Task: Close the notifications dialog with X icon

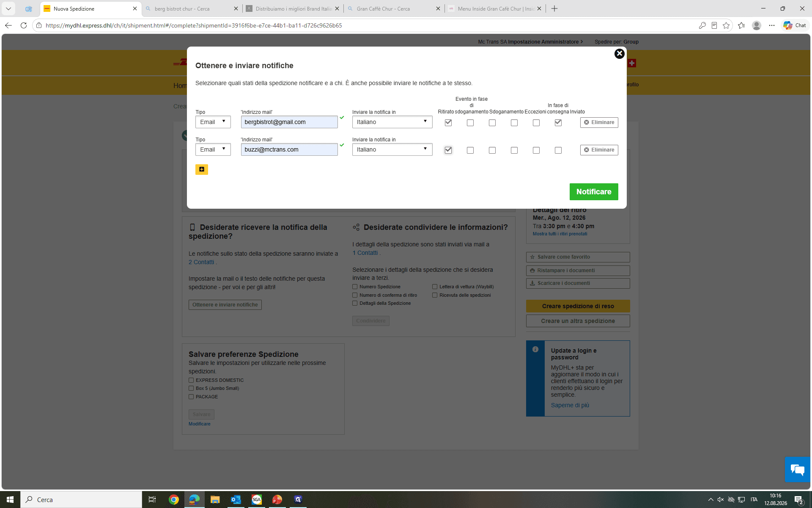Action: (619, 54)
